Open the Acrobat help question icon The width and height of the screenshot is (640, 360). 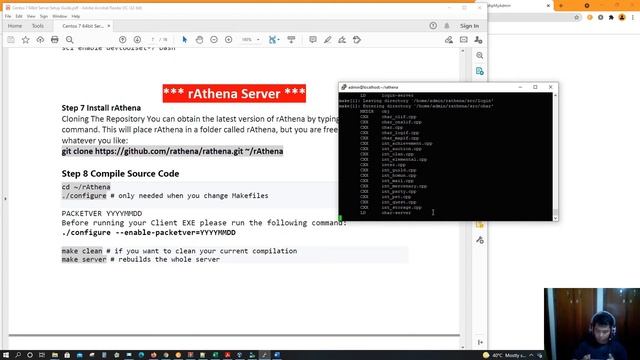pos(433,26)
